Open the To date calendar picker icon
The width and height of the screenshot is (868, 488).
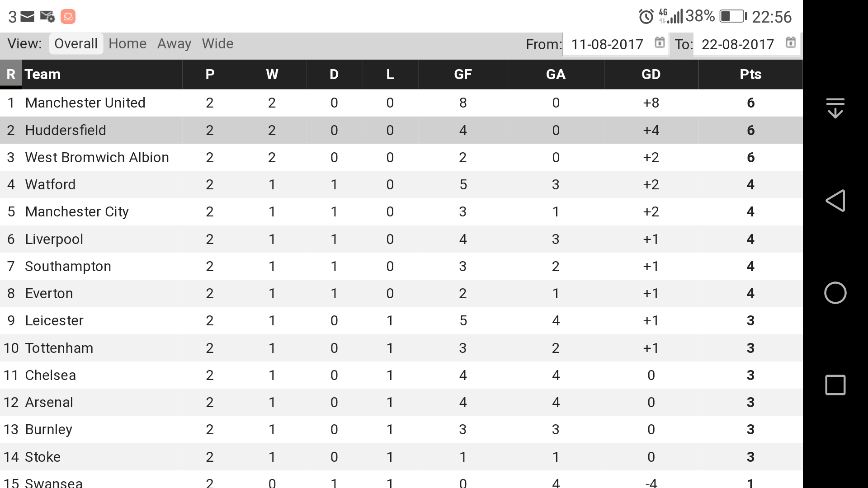click(x=790, y=43)
